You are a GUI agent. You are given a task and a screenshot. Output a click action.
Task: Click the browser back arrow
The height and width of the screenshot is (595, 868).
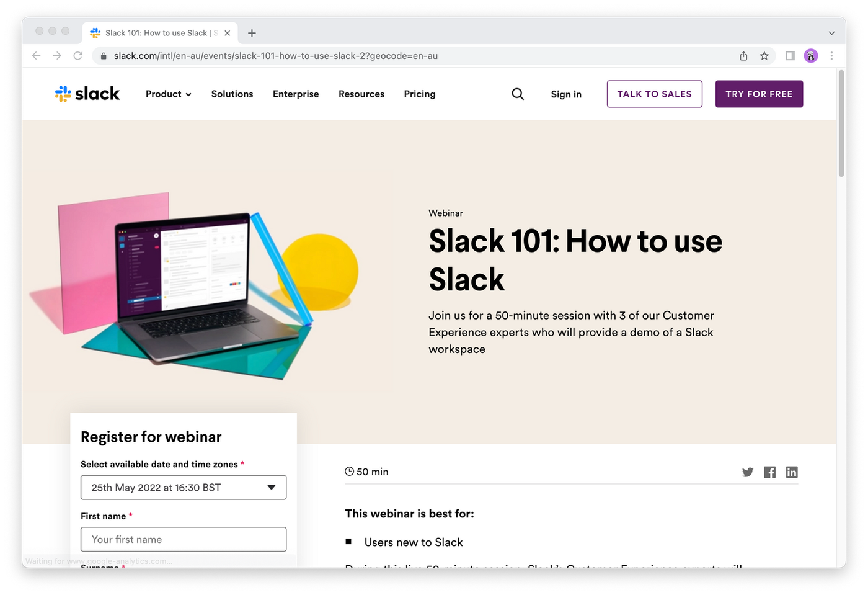tap(36, 55)
